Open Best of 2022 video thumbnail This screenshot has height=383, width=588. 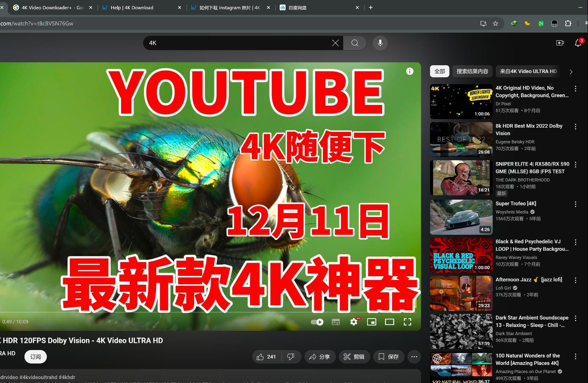(x=461, y=139)
